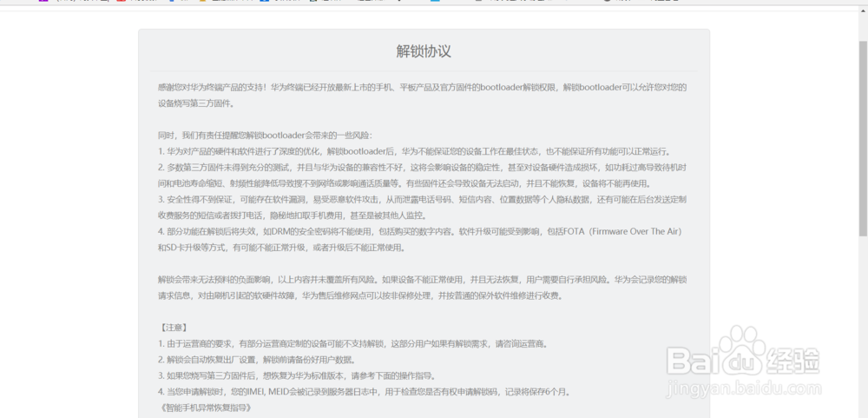Click the paragraph starting 感谢您对华为终端产品的支持
The height and width of the screenshot is (418, 868).
point(423,95)
